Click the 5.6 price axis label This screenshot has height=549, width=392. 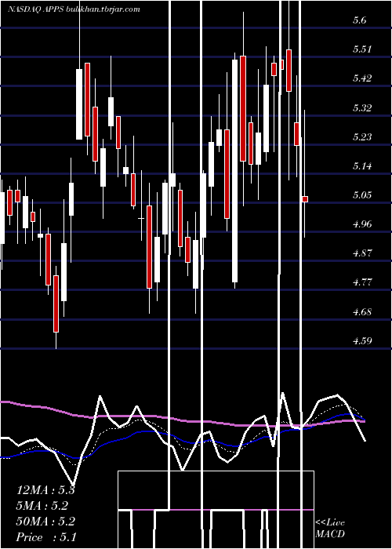tap(360, 20)
